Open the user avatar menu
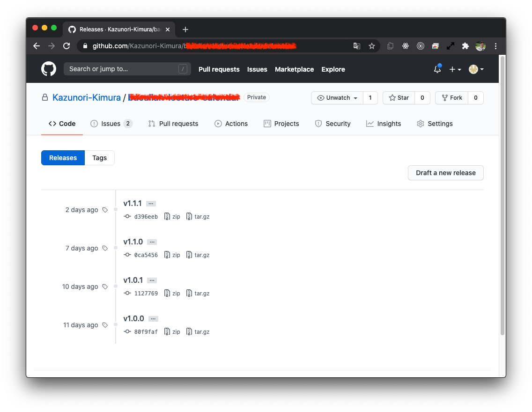The width and height of the screenshot is (532, 412). (x=476, y=69)
